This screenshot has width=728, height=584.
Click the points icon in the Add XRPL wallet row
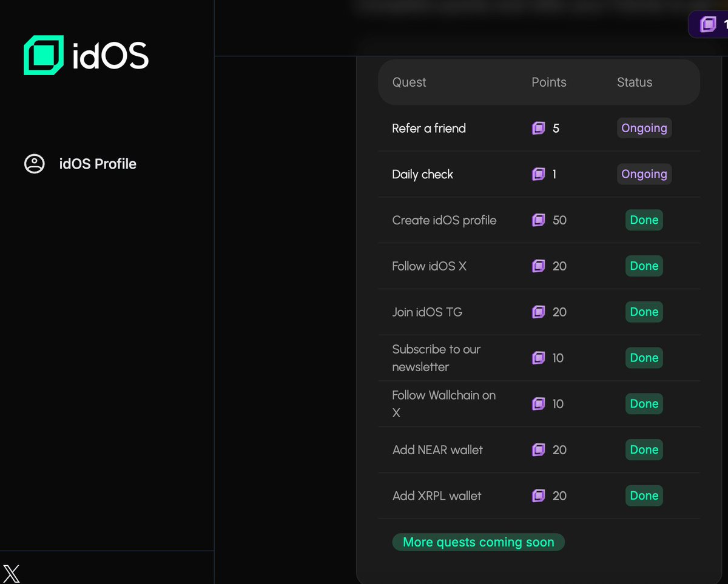[539, 495]
